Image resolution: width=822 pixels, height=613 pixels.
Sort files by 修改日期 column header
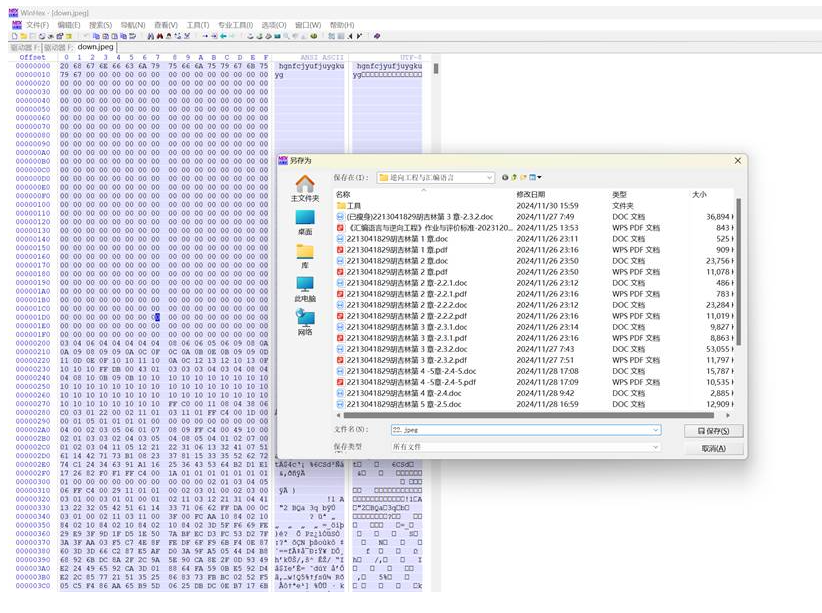point(531,195)
